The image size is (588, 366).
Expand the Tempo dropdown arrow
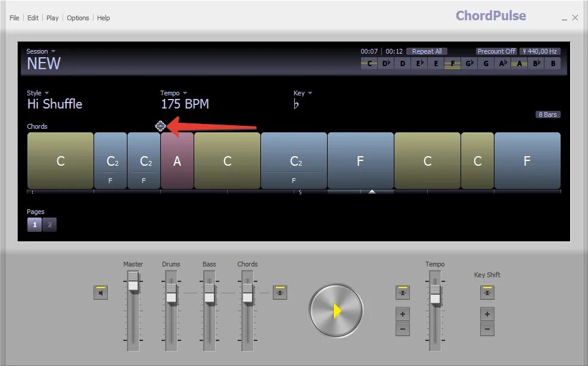185,93
